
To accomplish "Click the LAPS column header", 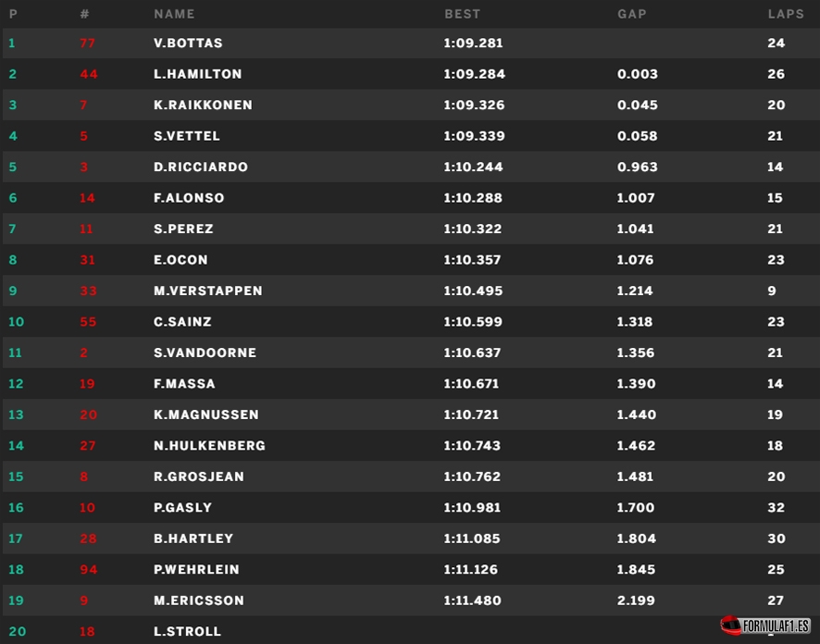I will [x=786, y=14].
